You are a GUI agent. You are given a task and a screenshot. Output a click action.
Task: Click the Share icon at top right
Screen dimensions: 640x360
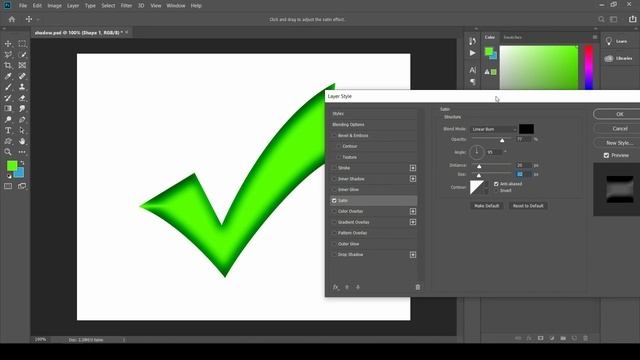(x=632, y=19)
